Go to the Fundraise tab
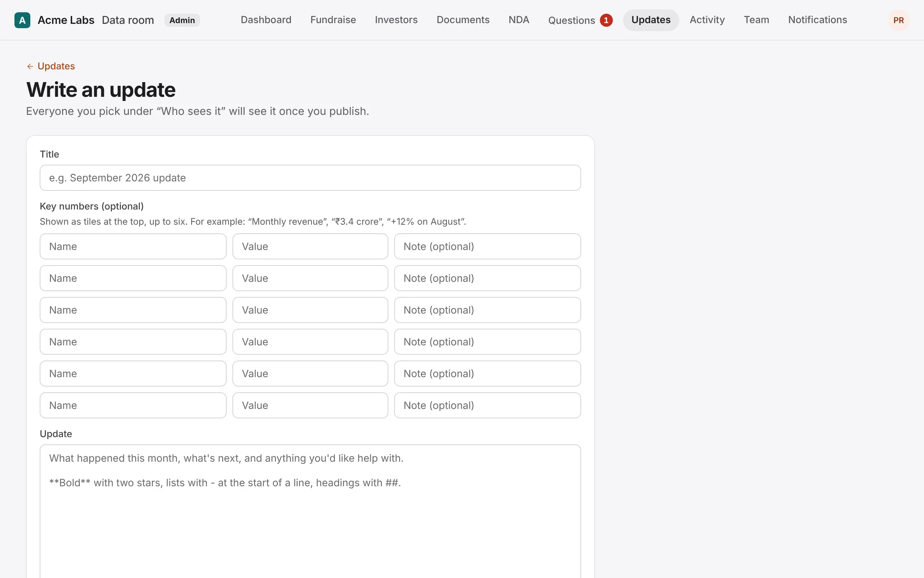The width and height of the screenshot is (924, 578). 333,20
